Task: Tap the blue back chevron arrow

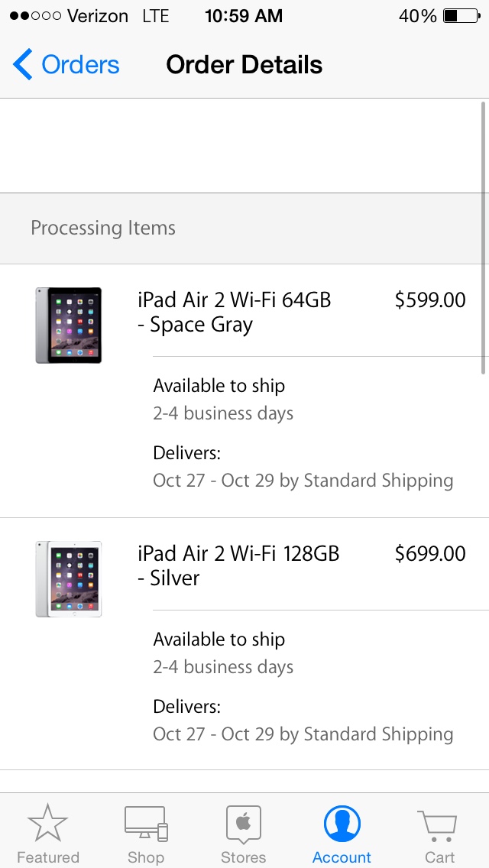Action: [23, 65]
